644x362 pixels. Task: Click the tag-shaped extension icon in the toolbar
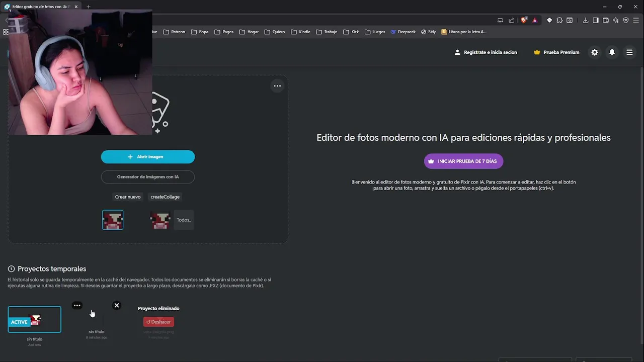(549, 20)
